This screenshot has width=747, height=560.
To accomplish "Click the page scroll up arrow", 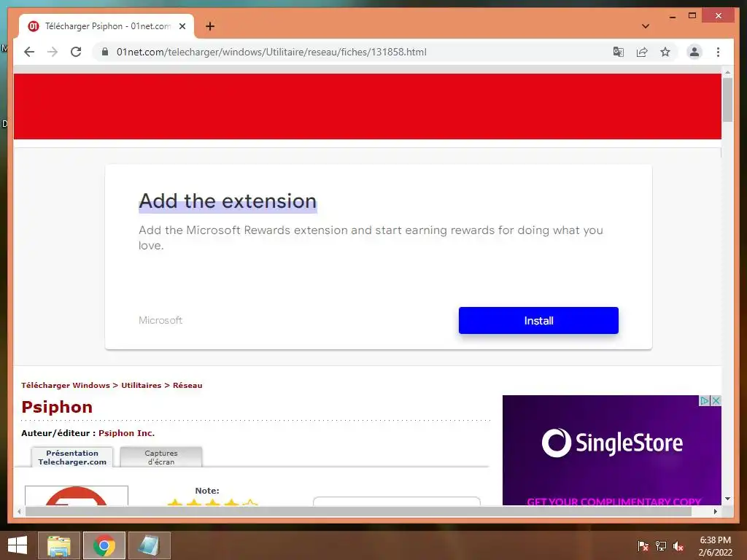I will click(727, 72).
